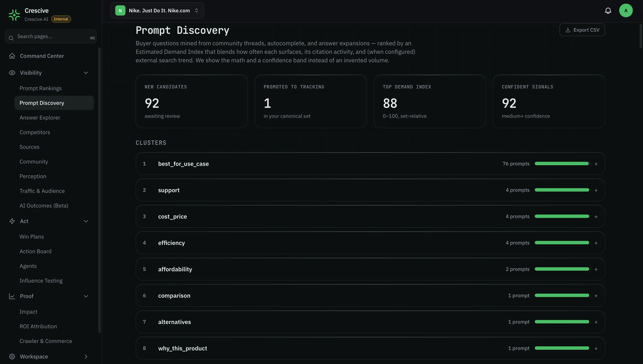Expand the Workspace section chevron
Screen dimensions: 643x364
[x=86, y=357]
